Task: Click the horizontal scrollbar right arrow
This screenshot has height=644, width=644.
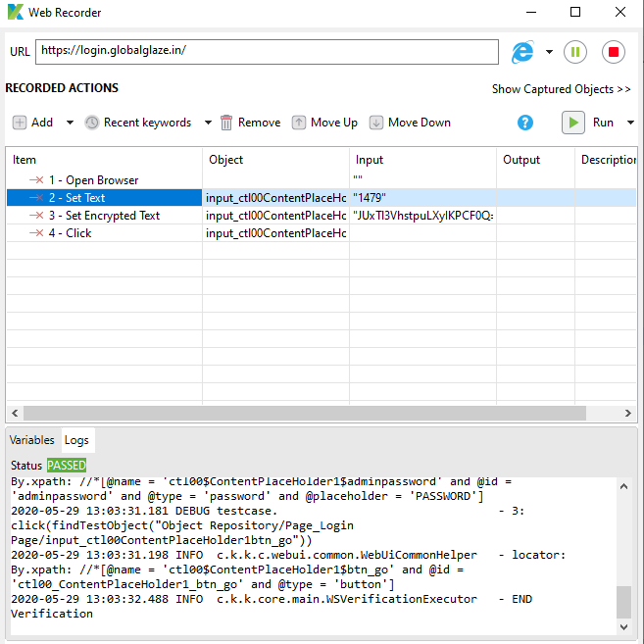Action: coord(628,413)
